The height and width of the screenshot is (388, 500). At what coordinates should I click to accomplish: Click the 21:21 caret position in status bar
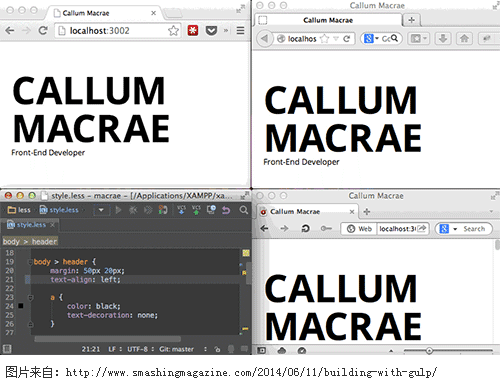[x=91, y=349]
